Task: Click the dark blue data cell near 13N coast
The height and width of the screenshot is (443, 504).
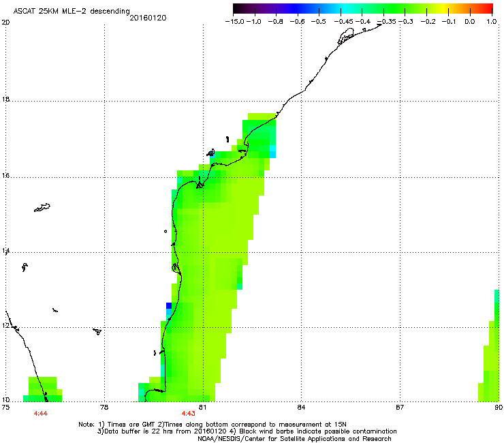Action: (169, 305)
